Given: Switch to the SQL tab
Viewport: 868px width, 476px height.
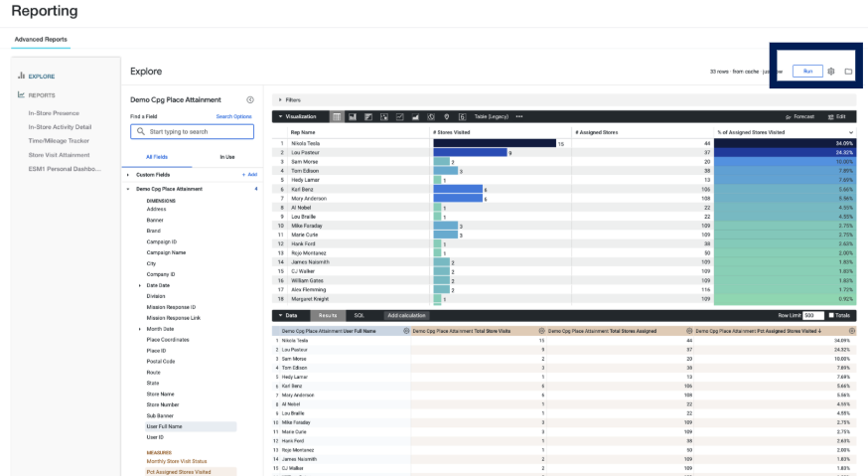Looking at the screenshot, I should click(x=360, y=315).
